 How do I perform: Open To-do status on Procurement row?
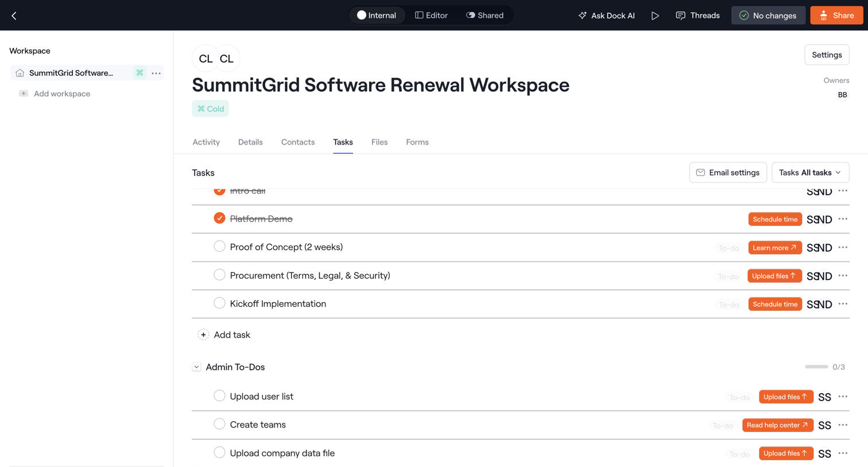point(728,276)
